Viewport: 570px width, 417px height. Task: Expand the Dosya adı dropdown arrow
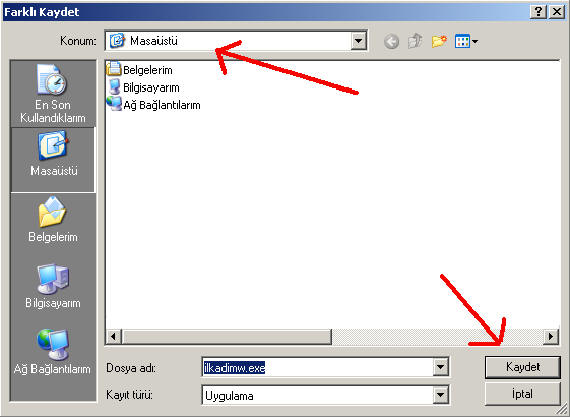tap(440, 367)
